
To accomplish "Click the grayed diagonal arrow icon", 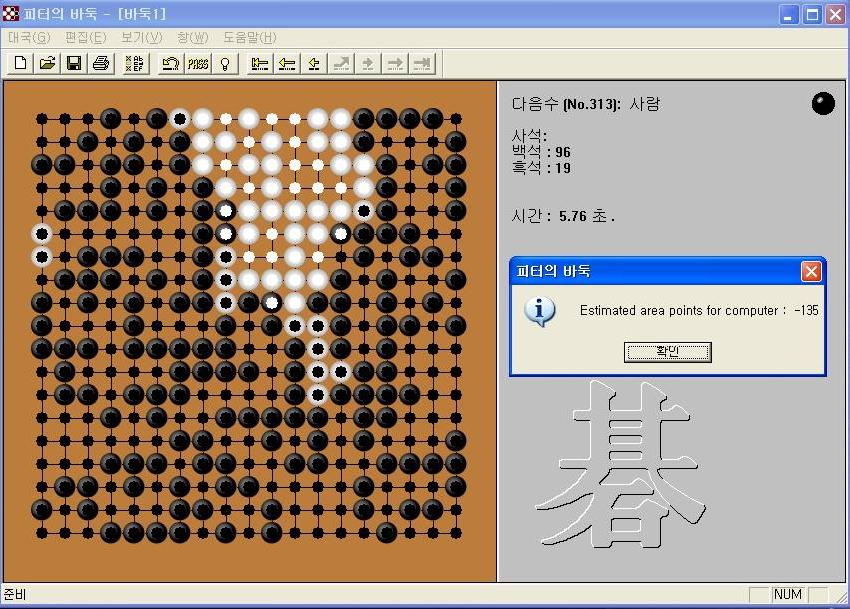I will pos(341,64).
